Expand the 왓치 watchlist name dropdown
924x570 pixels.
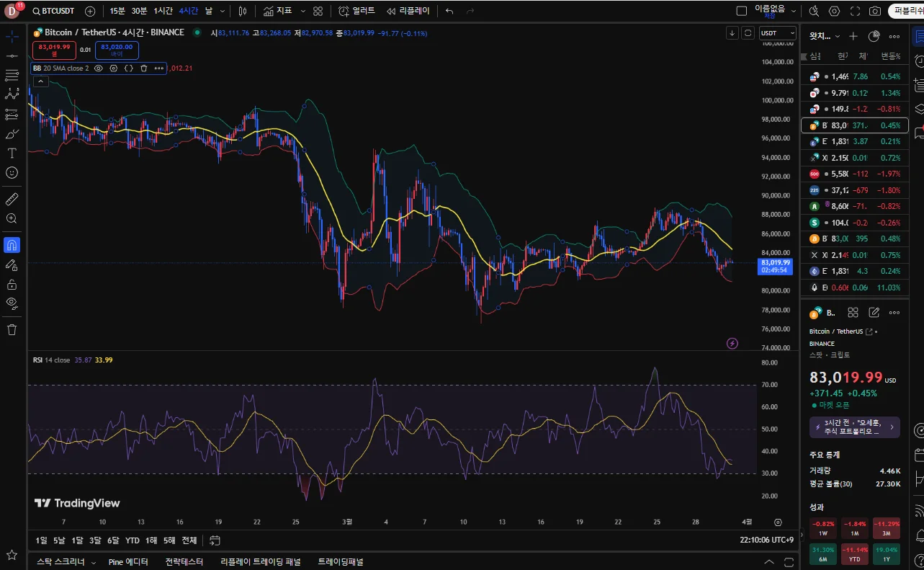[825, 36]
